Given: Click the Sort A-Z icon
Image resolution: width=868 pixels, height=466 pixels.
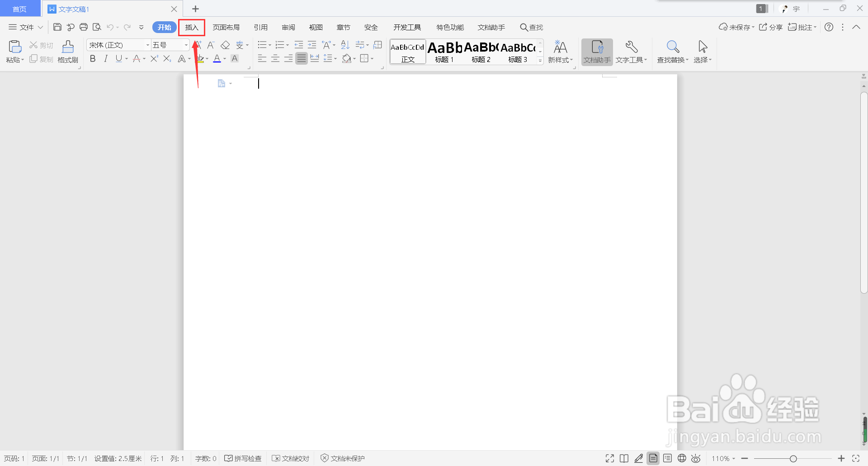Looking at the screenshot, I should (x=345, y=45).
